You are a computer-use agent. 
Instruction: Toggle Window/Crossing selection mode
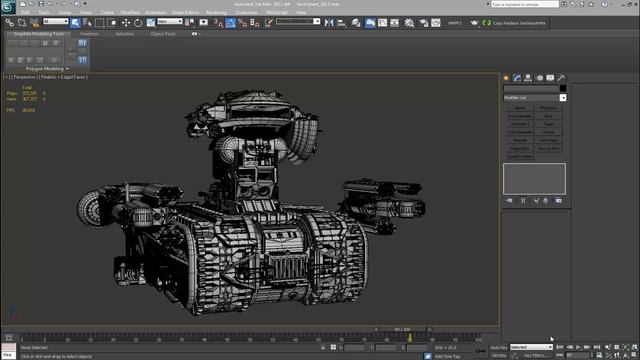pyautogui.click(x=111, y=23)
